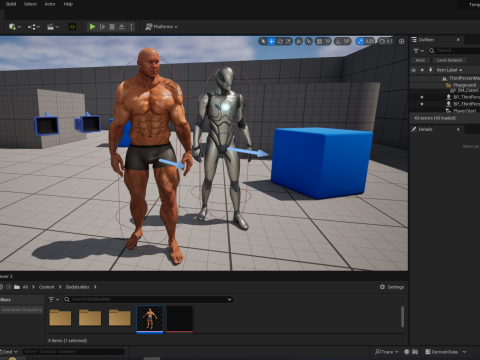Click the Content breadcrumb

[46, 287]
